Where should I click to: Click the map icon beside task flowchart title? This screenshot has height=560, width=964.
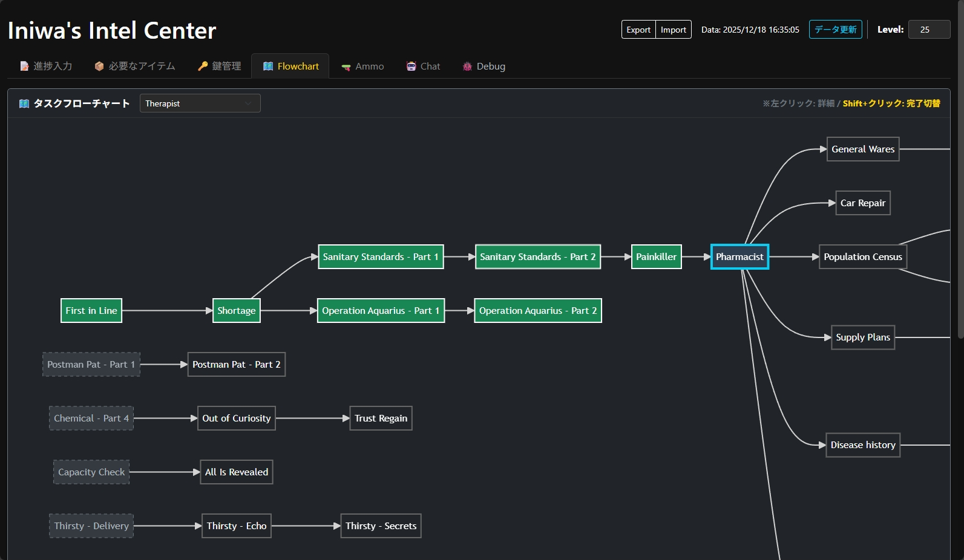(x=24, y=103)
